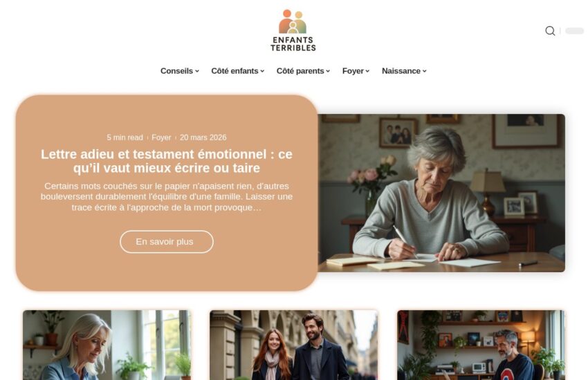Open the Foyer dropdown chevron
This screenshot has width=588, height=380.
(367, 71)
